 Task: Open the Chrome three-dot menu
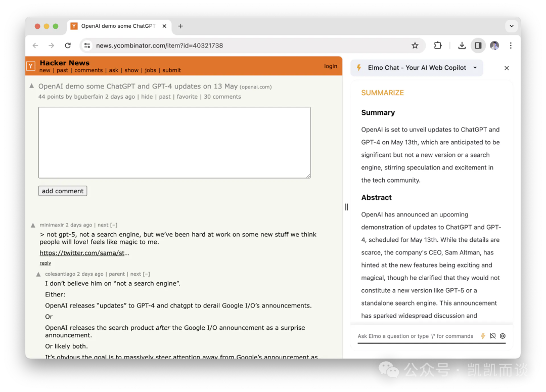[511, 46]
